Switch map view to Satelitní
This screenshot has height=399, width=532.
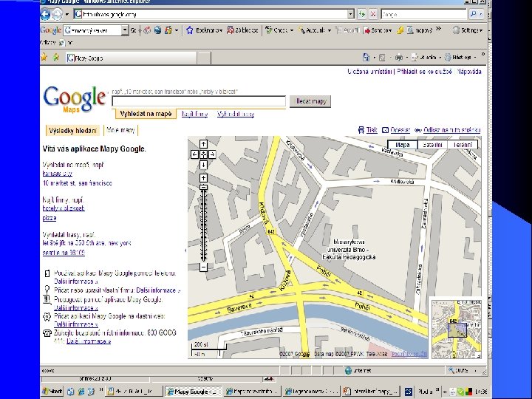pos(432,145)
